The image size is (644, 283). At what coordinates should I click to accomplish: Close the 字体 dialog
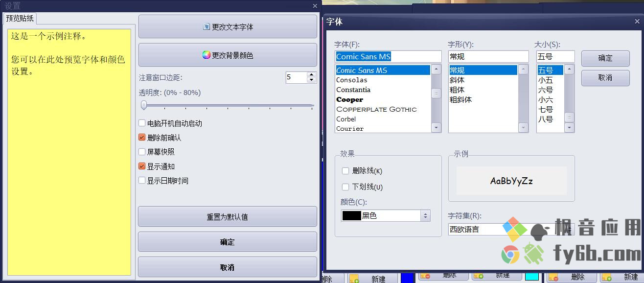(637, 22)
